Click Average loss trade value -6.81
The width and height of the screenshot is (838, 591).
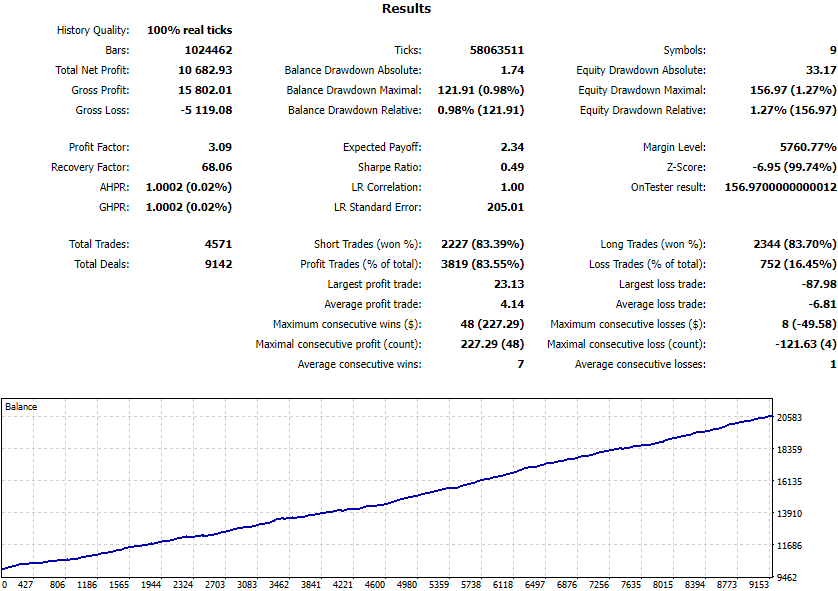pos(823,304)
